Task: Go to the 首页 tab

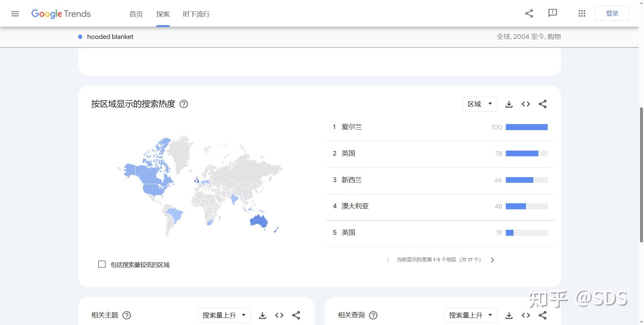Action: pyautogui.click(x=136, y=14)
